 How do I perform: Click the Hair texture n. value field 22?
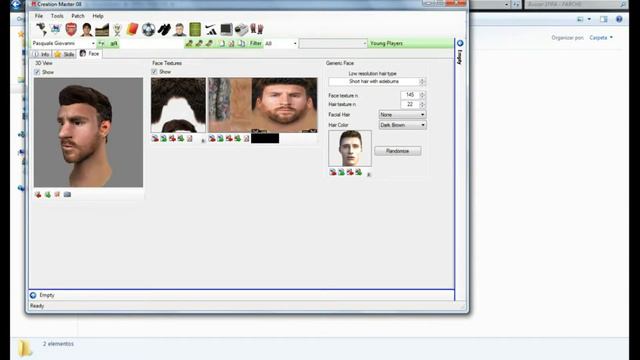(x=410, y=104)
